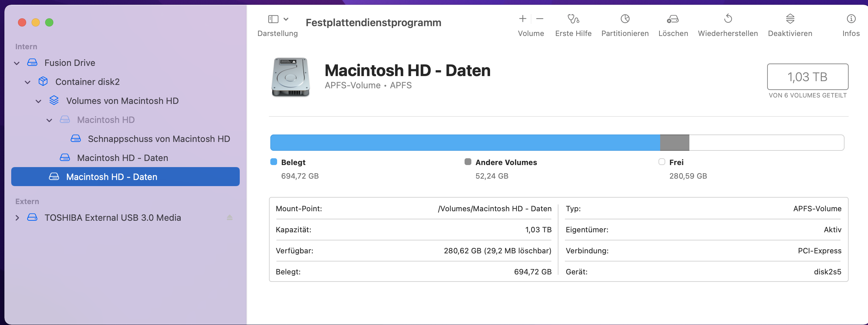Screen dimensions: 868x325
Task: Collapse the Fusion Drive tree entry
Action: (17, 63)
